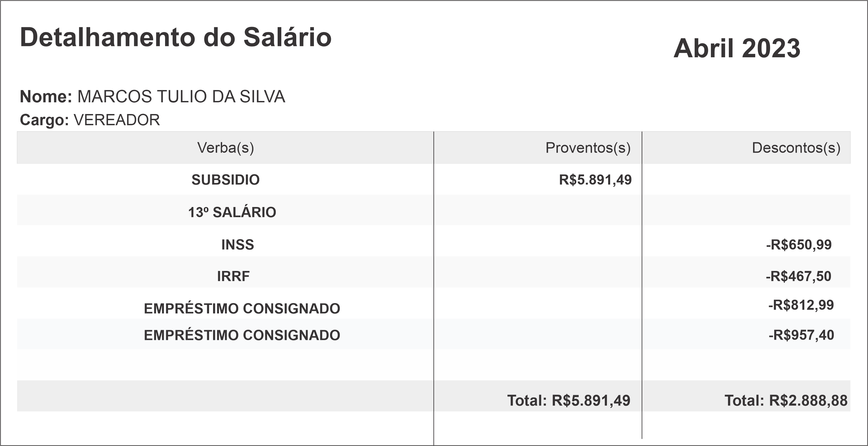Select the Cargo value VEREADOR

click(x=117, y=120)
